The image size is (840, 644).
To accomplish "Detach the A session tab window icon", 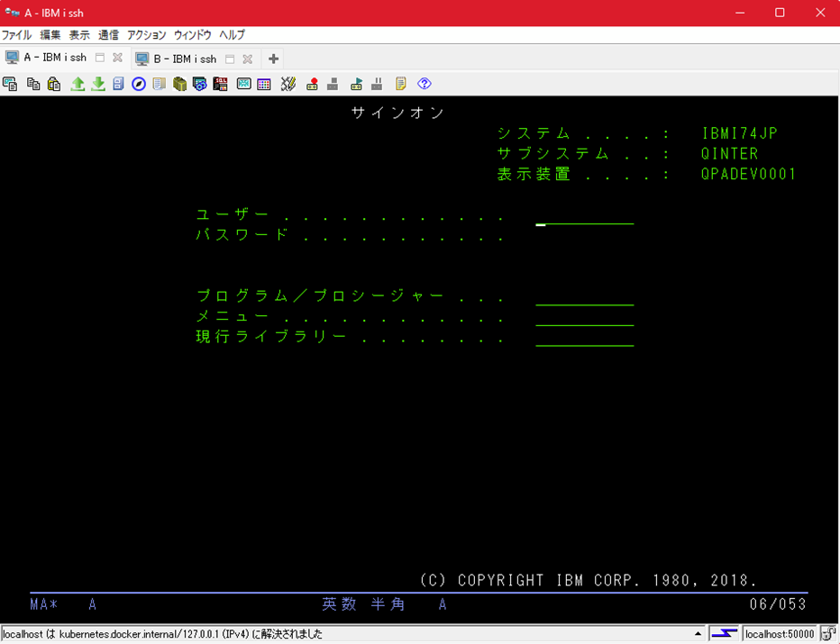I will click(100, 58).
